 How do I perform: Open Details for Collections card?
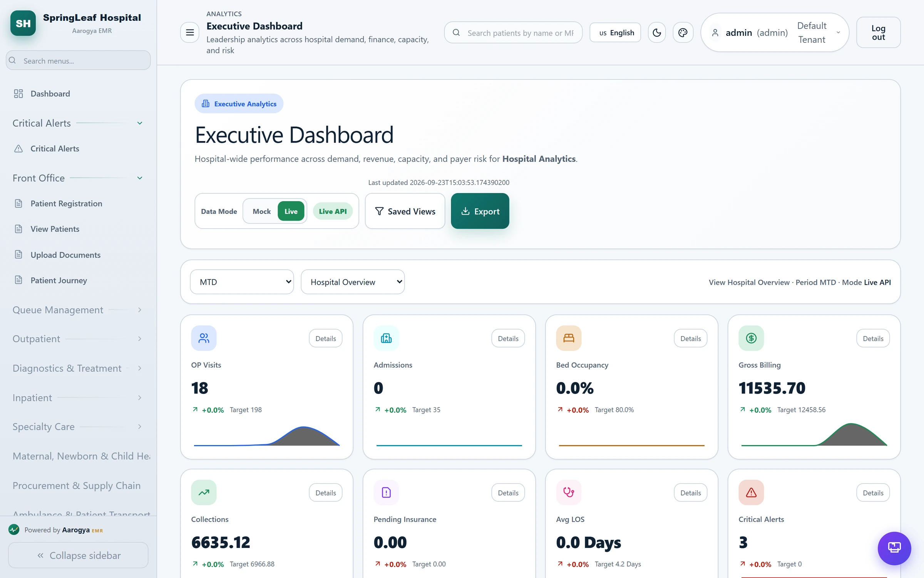click(x=326, y=493)
